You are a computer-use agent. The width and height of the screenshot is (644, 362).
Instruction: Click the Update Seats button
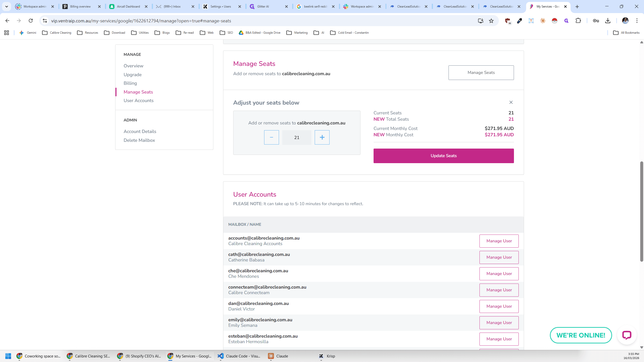[444, 156]
